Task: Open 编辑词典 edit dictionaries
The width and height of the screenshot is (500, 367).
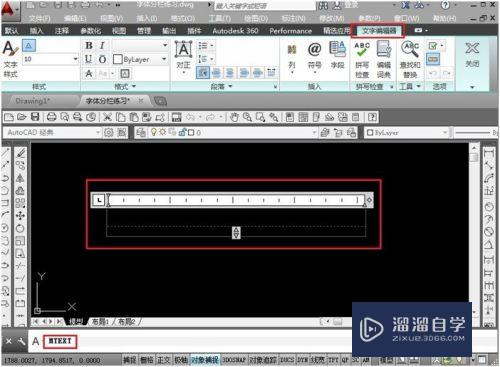Action: coord(384,59)
